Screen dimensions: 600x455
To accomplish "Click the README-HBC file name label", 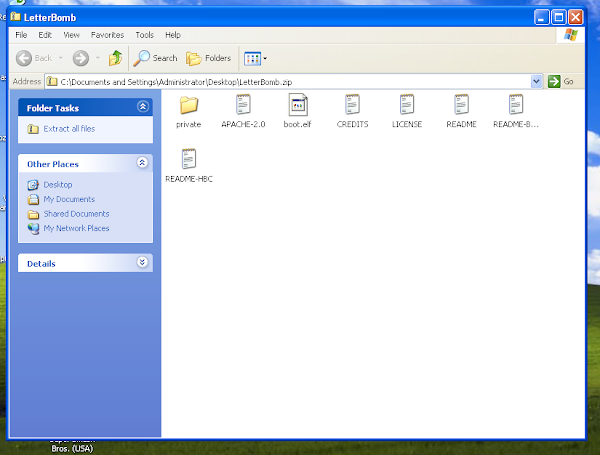I will [189, 179].
